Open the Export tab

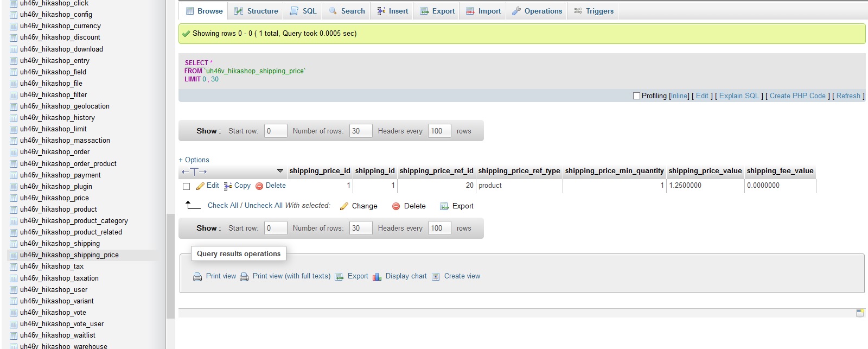point(437,11)
